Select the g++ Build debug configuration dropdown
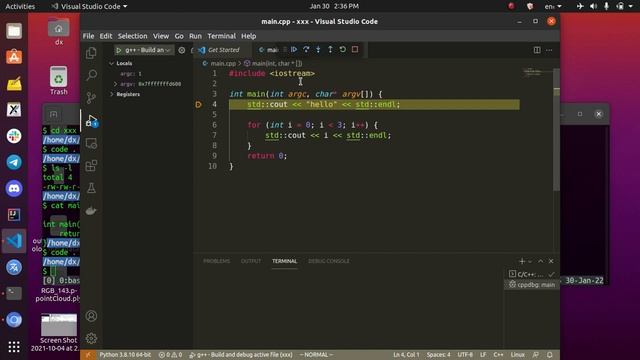Screen dimensions: 640x360 144,50
